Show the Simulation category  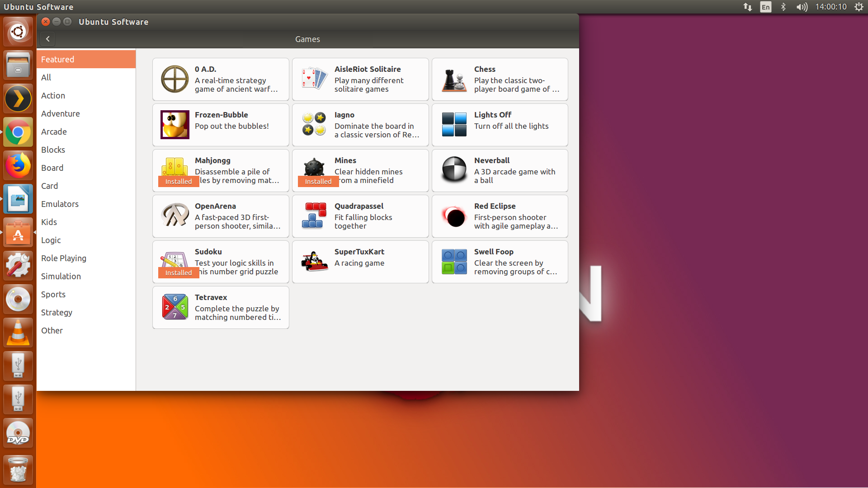pyautogui.click(x=86, y=276)
